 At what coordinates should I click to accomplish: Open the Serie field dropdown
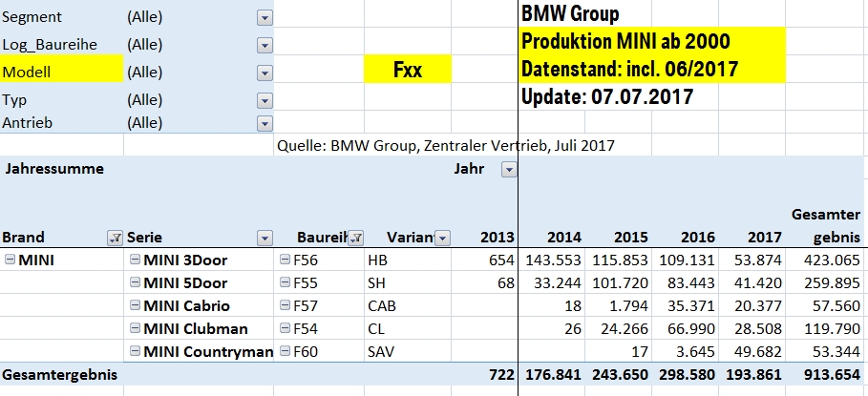[265, 239]
